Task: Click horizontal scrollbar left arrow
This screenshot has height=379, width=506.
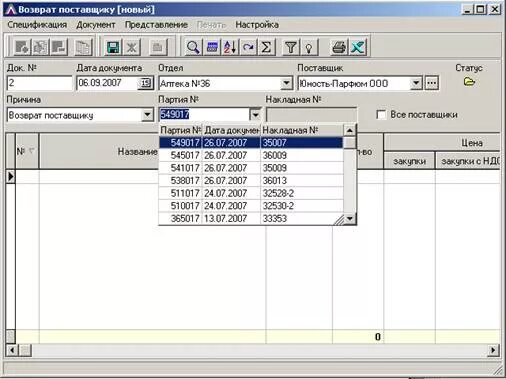Action: pos(12,350)
